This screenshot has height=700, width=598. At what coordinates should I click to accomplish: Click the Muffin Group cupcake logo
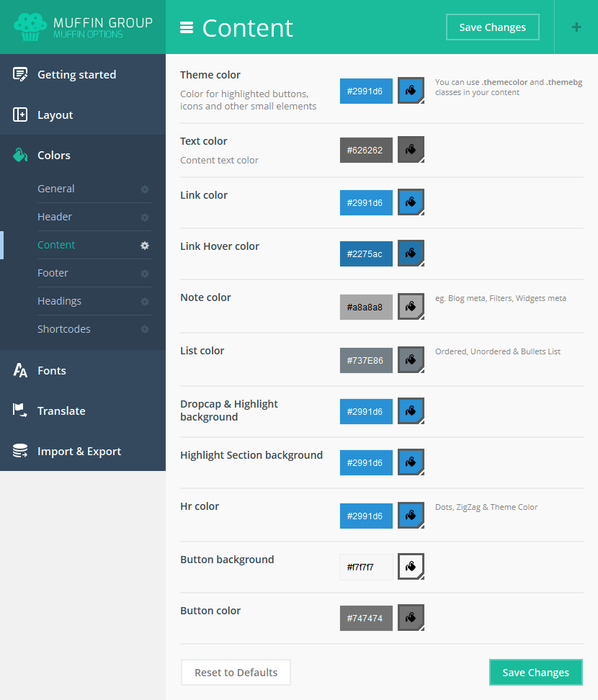pyautogui.click(x=30, y=27)
